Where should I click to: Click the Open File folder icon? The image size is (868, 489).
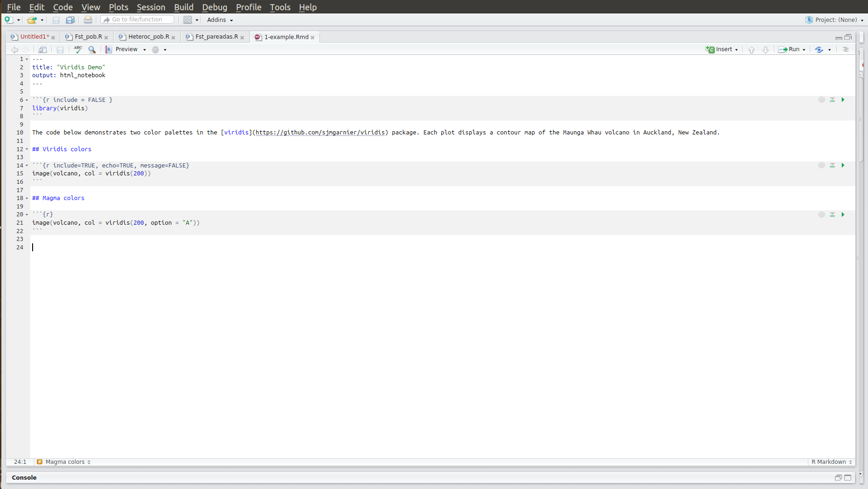tap(32, 20)
